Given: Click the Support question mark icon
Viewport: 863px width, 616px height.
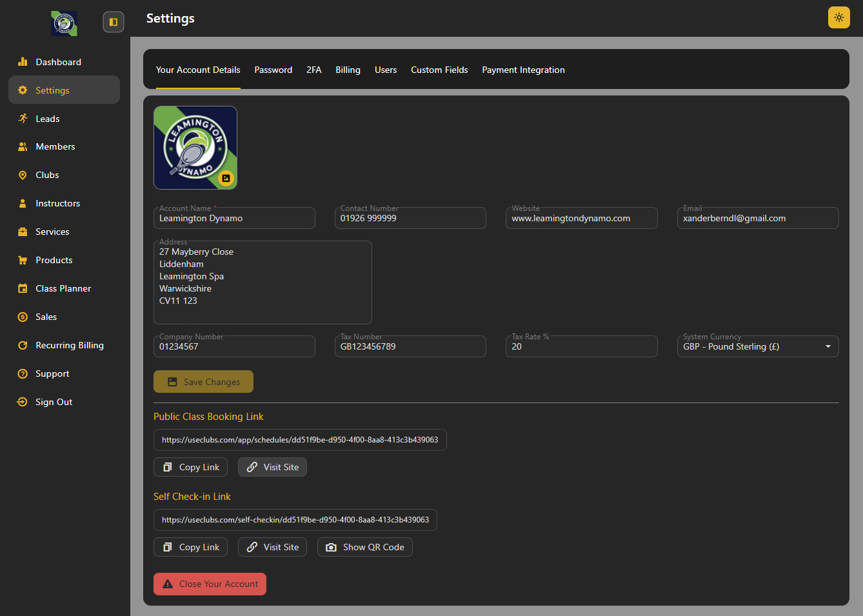Looking at the screenshot, I should click(23, 374).
